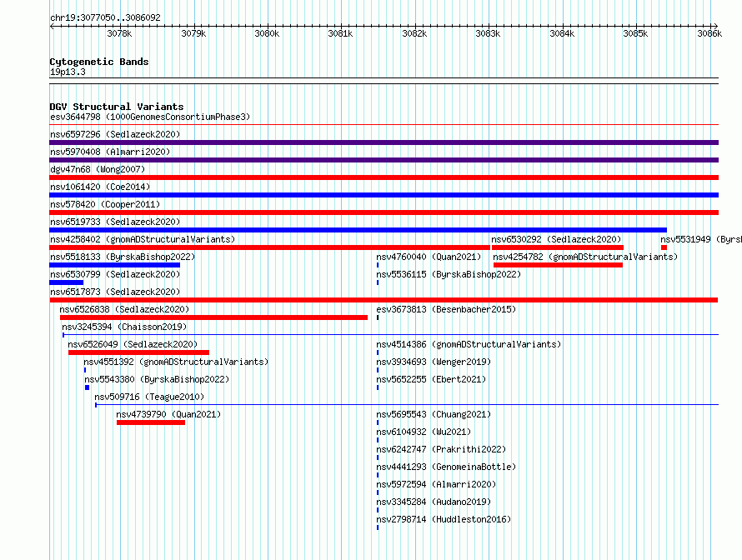Click the nsv6517873 (Sedlazeck2020) label

[115, 292]
